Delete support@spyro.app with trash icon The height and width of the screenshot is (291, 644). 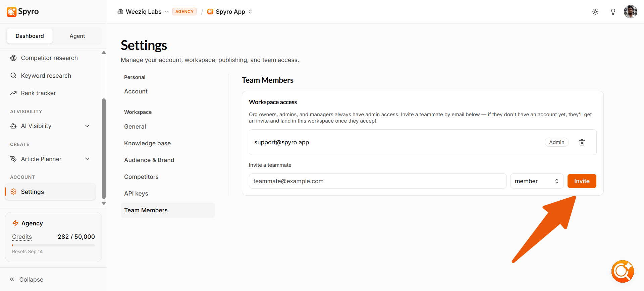[582, 142]
